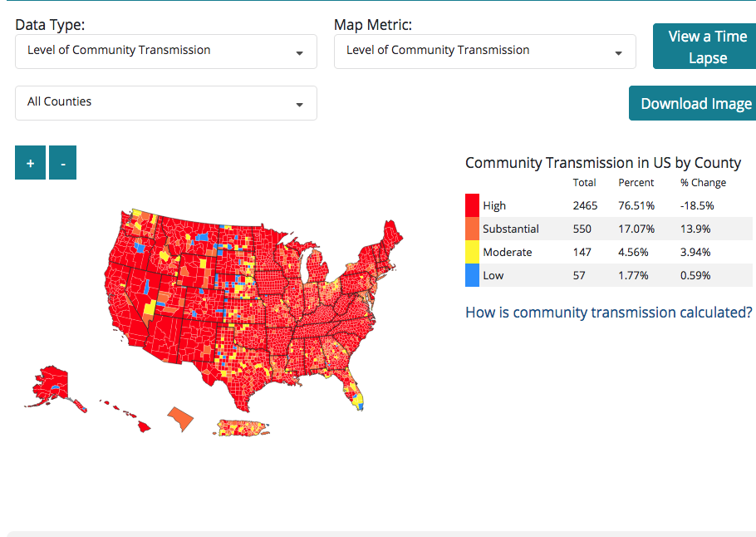Click the Map Metric dropdown arrow
Image resolution: width=756 pixels, height=537 pixels.
618,53
